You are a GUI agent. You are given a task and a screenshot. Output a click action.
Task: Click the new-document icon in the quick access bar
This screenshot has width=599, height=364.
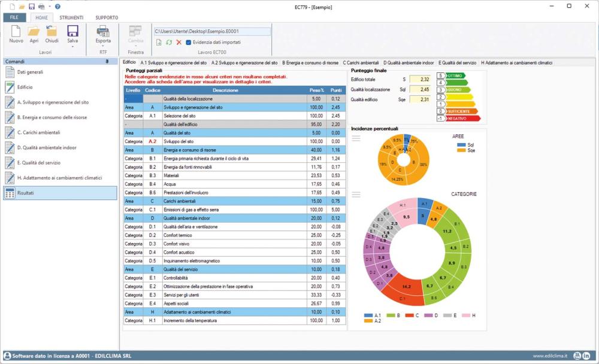(13, 7)
